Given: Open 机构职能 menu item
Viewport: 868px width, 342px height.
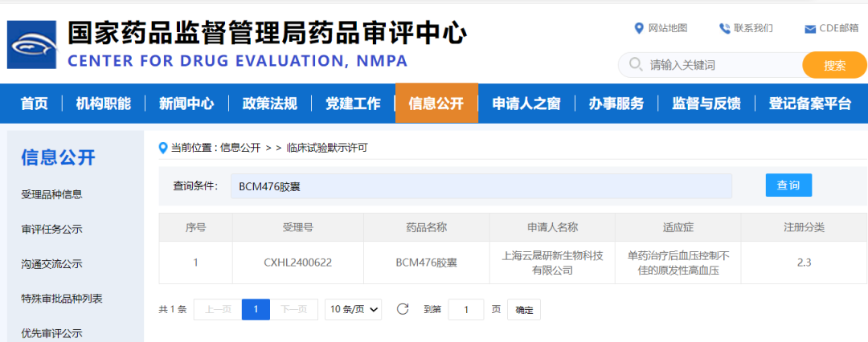Looking at the screenshot, I should point(104,104).
